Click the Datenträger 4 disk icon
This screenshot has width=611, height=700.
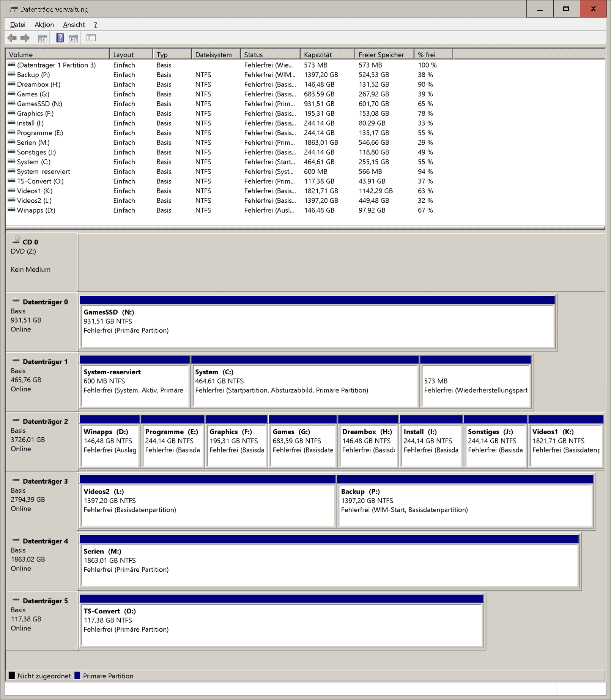(16, 540)
